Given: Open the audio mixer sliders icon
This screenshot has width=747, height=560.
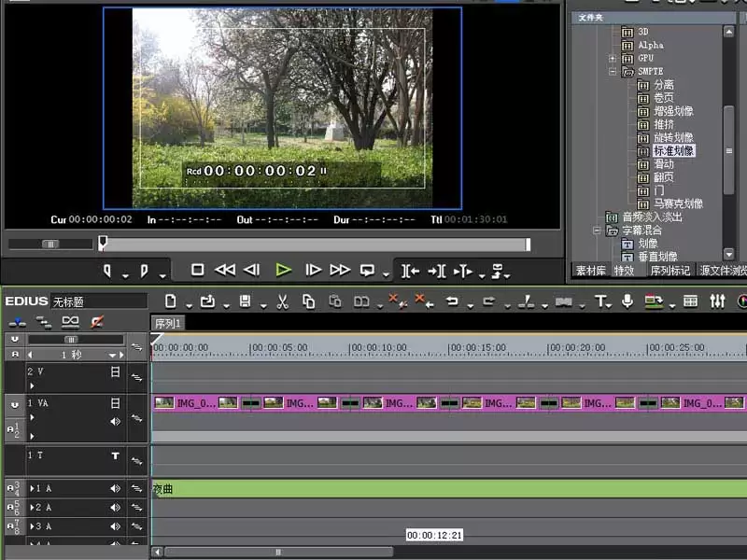Looking at the screenshot, I should (717, 301).
